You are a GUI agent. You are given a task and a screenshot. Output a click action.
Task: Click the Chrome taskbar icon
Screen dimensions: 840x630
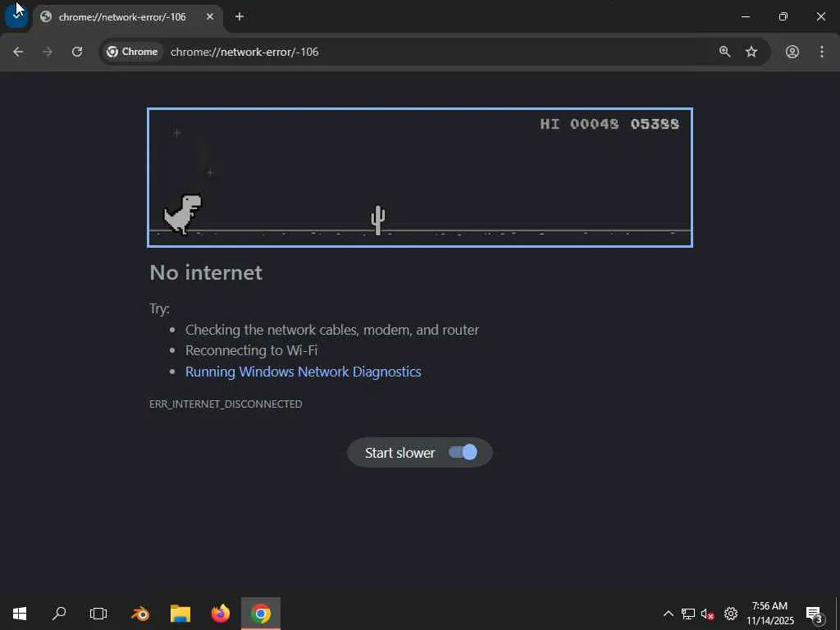tap(261, 614)
